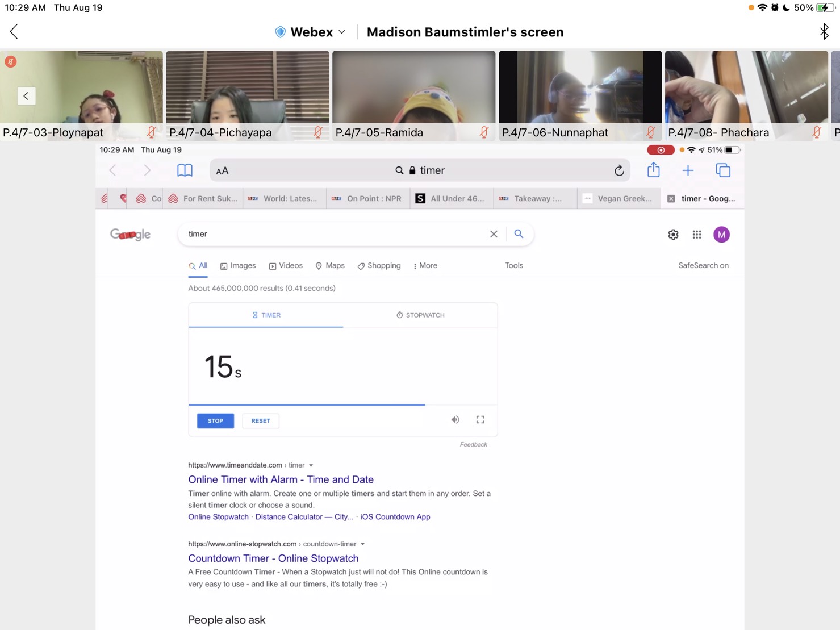Image resolution: width=840 pixels, height=630 pixels.
Task: Select the Images results filter
Action: tap(238, 266)
